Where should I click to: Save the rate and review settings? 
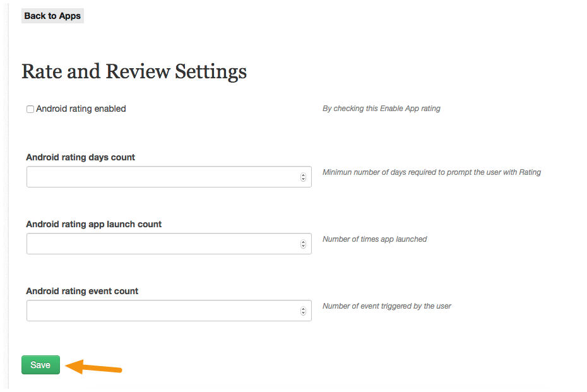pyautogui.click(x=40, y=365)
